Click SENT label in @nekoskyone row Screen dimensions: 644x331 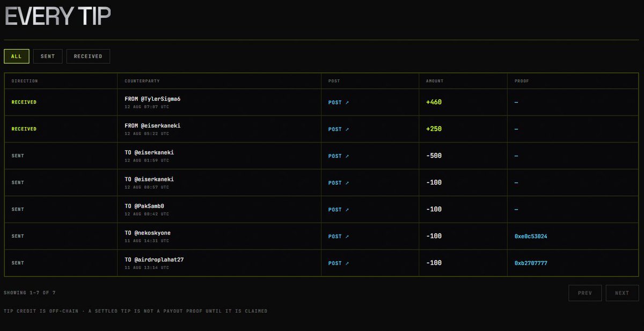click(18, 236)
